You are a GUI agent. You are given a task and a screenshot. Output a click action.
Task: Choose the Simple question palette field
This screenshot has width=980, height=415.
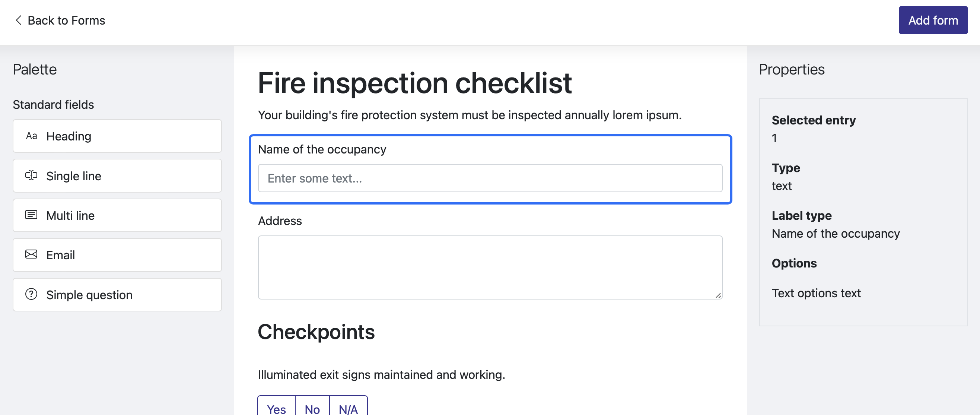point(117,294)
